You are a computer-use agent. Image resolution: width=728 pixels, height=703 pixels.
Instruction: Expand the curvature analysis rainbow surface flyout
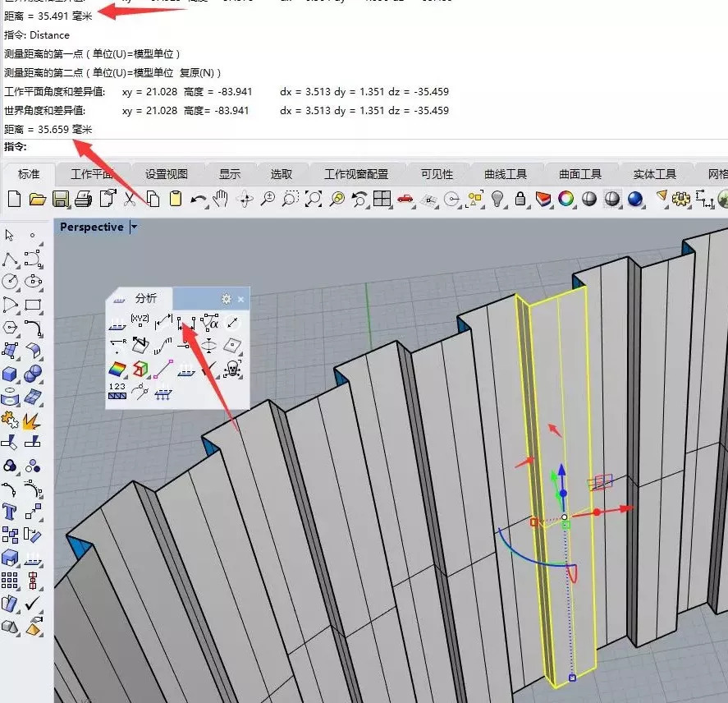(x=117, y=369)
